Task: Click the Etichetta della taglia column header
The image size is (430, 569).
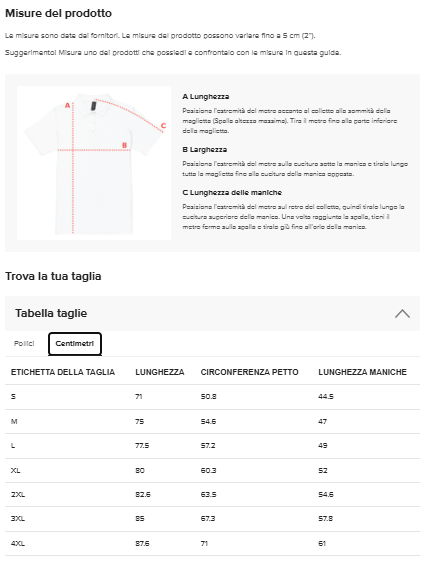Action: 63,372
